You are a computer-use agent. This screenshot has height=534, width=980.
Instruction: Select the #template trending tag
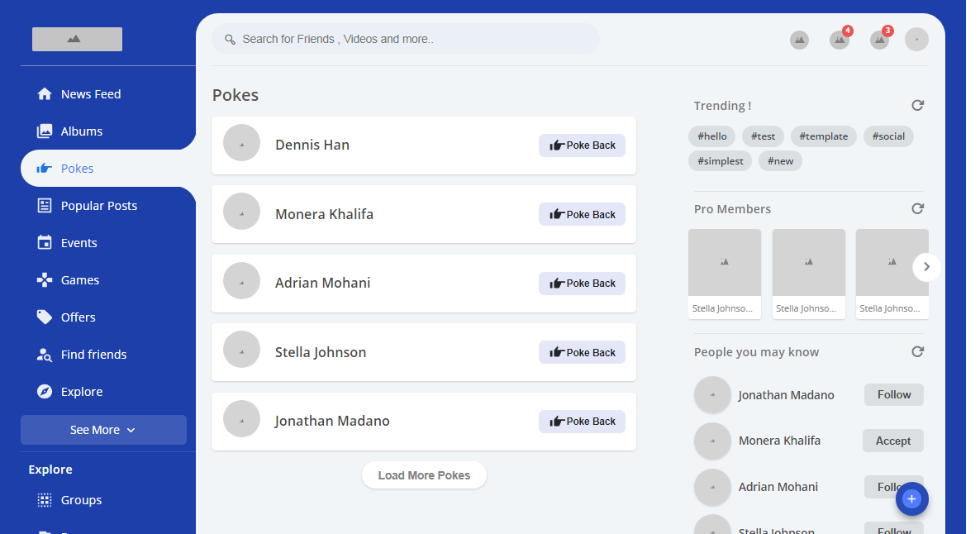click(823, 136)
